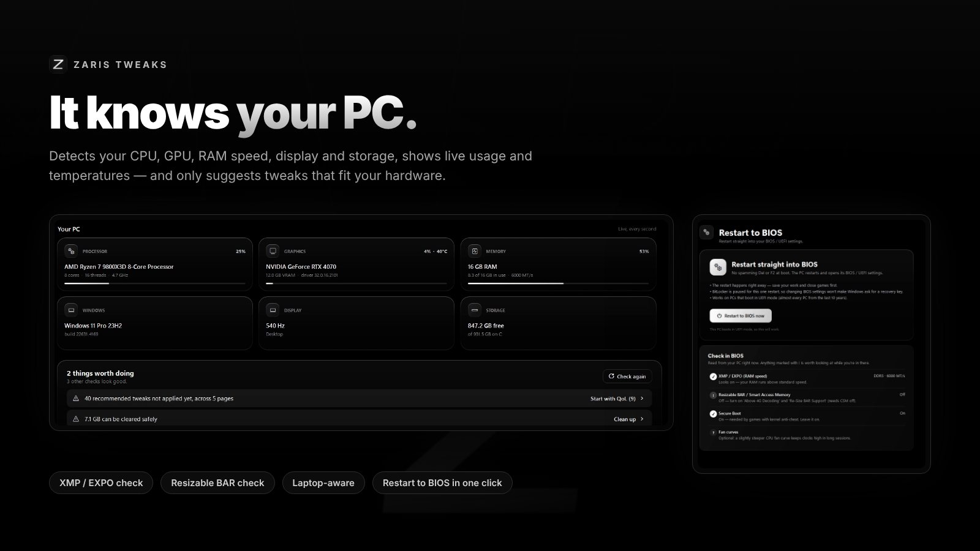
Task: Click the Secure Boot checkmark icon
Action: click(713, 414)
